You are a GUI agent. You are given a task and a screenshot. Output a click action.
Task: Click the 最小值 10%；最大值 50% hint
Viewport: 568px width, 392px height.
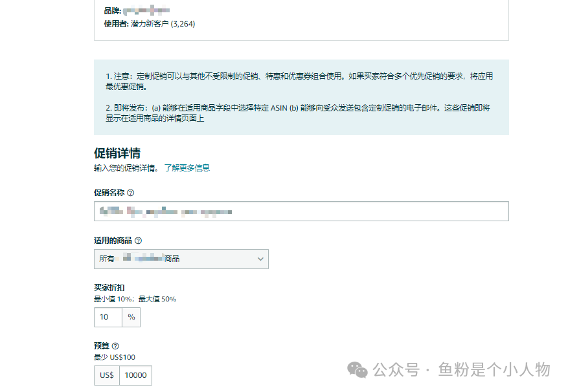[135, 299]
